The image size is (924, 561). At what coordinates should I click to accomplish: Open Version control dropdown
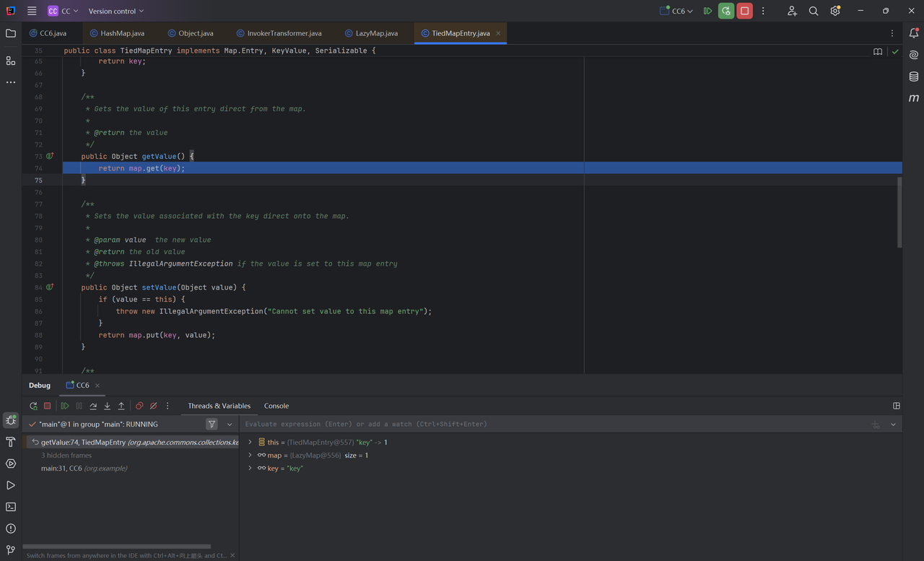(x=115, y=11)
